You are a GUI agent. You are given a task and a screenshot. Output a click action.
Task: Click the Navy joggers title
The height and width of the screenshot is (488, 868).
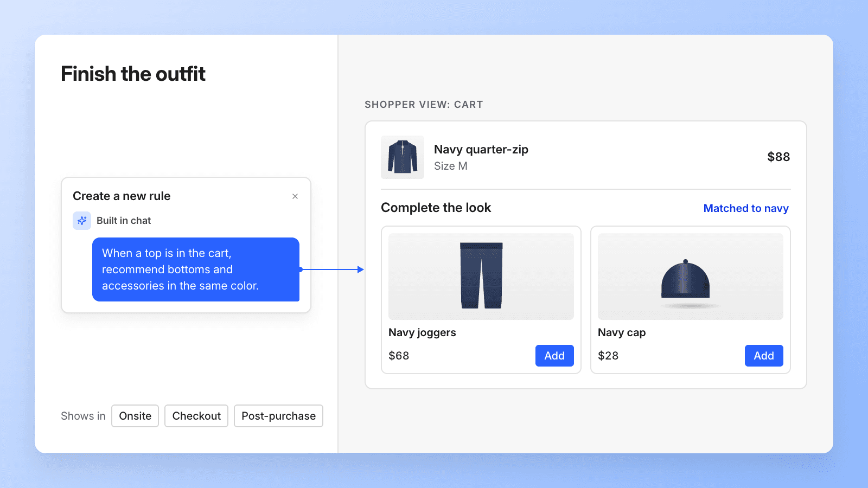point(422,332)
